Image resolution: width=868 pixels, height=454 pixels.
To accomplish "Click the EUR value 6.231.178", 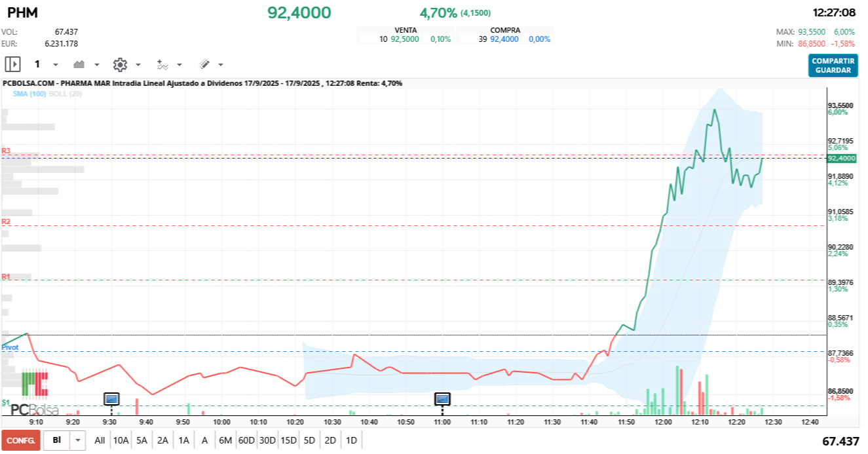I will tap(61, 43).
